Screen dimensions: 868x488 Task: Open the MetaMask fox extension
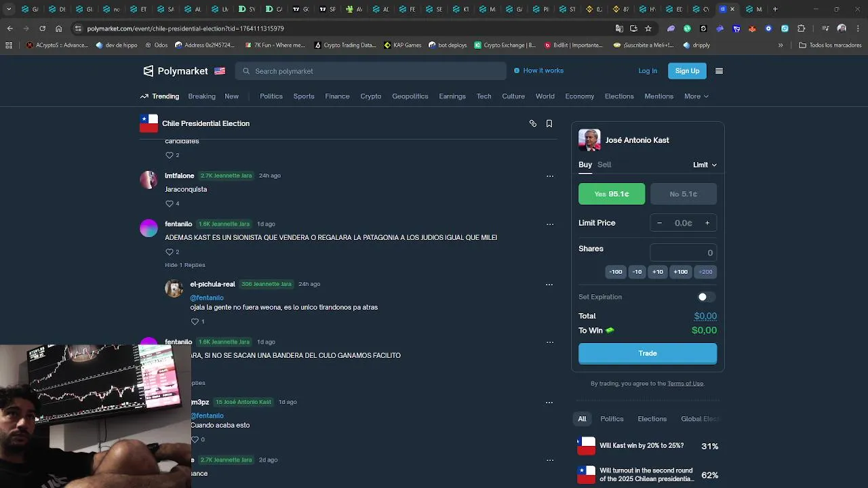click(752, 28)
